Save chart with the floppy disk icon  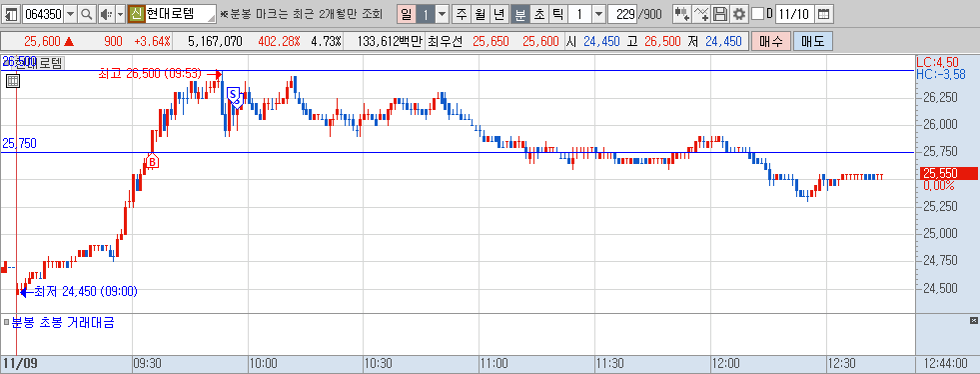click(x=720, y=13)
